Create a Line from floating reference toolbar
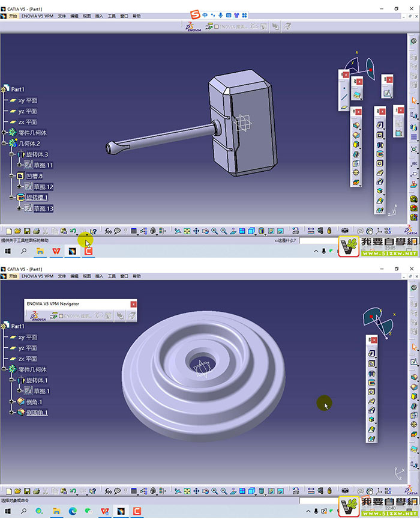 pos(344,97)
